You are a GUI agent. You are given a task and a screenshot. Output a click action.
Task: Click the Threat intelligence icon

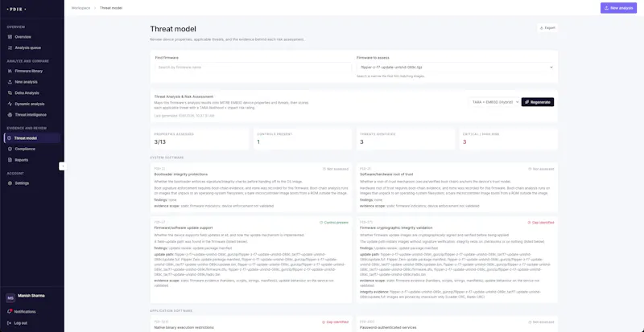tap(10, 115)
